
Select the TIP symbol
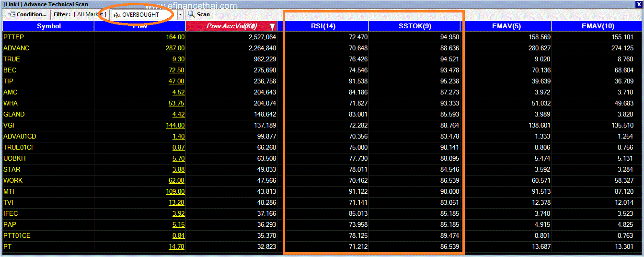pos(8,81)
